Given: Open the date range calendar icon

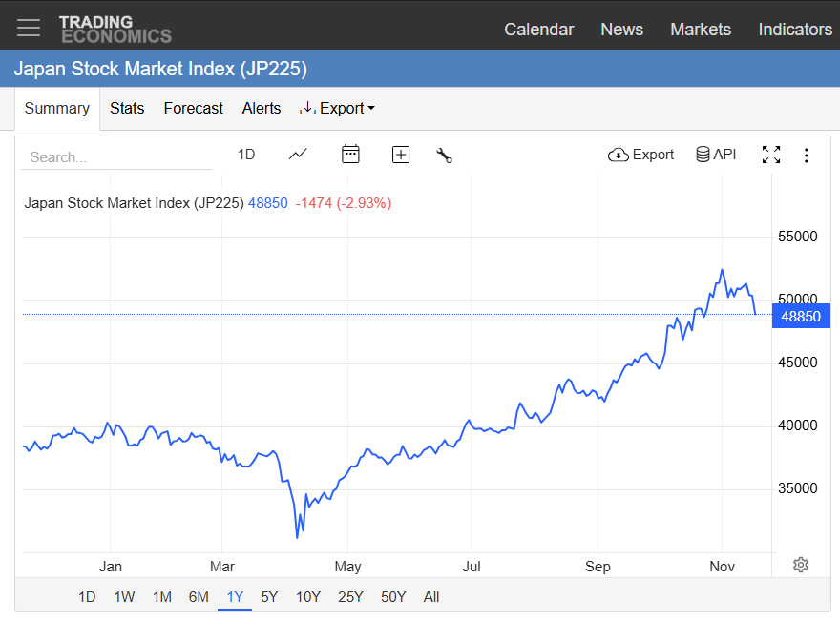Looking at the screenshot, I should point(350,154).
